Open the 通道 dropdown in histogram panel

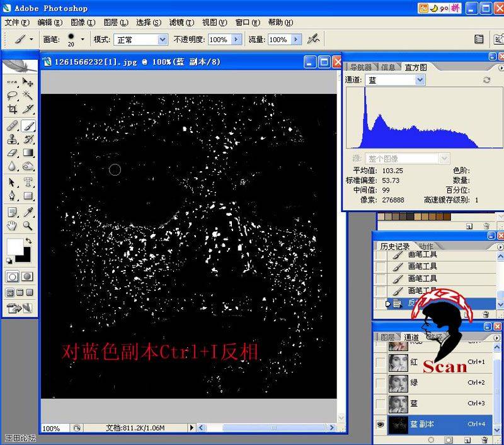420,80
